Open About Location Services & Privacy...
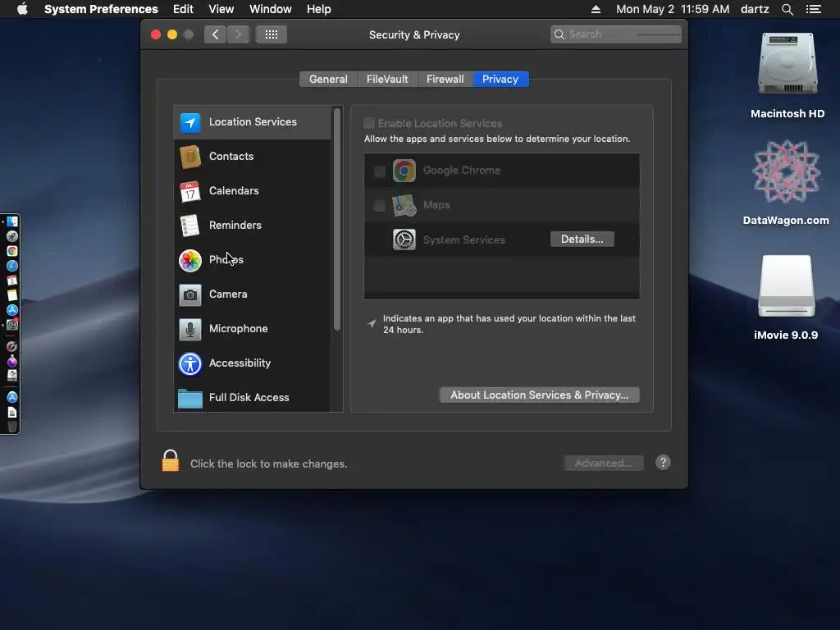Screen dimensions: 840x630 pos(539,395)
